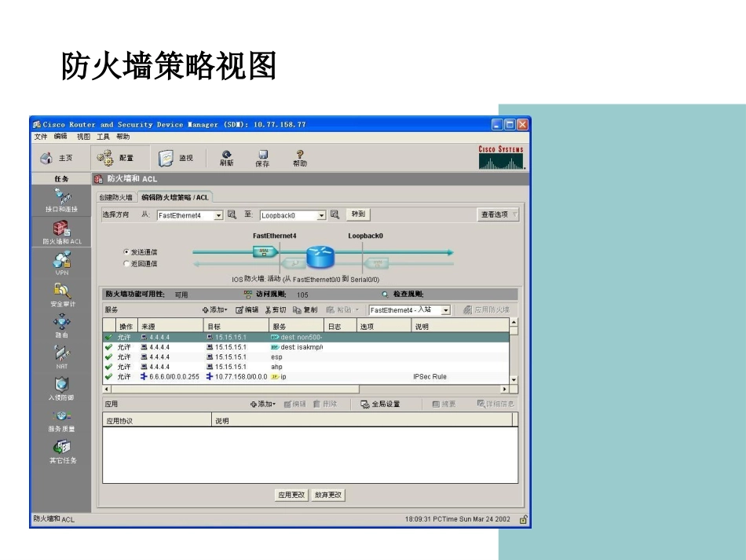746x560 pixels.
Task: Click 编辑 edit in services toolbar
Action: coord(247,309)
